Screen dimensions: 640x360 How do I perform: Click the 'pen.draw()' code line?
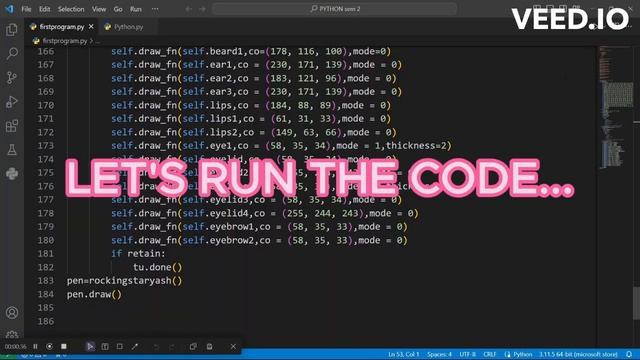94,294
